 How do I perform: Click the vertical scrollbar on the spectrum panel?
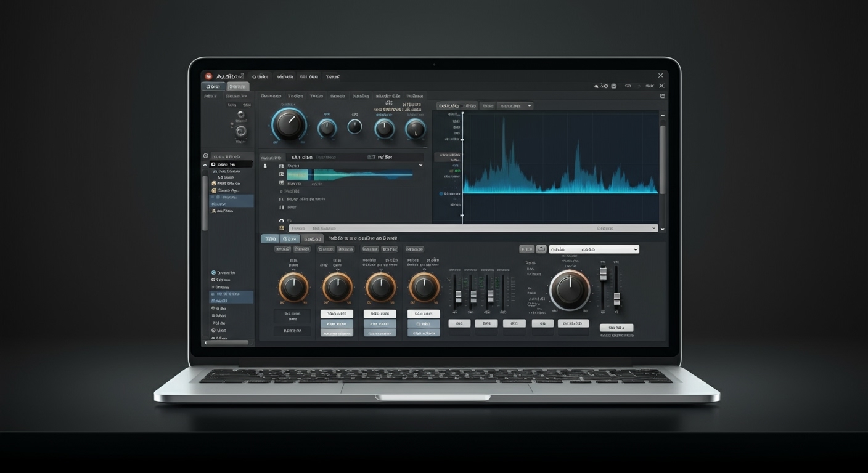(662, 154)
